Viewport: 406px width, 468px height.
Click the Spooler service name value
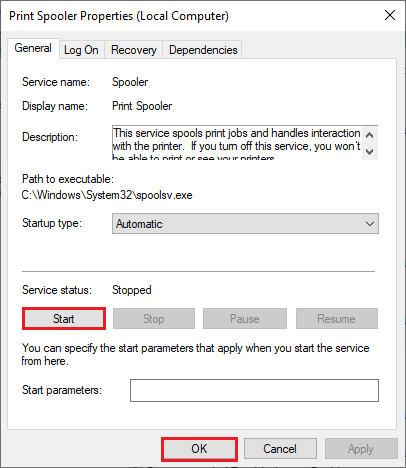click(130, 82)
